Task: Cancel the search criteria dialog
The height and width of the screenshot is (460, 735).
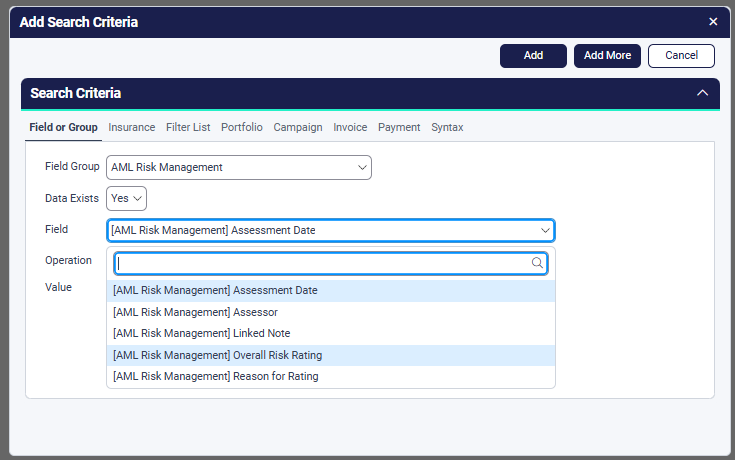Action: coord(681,56)
